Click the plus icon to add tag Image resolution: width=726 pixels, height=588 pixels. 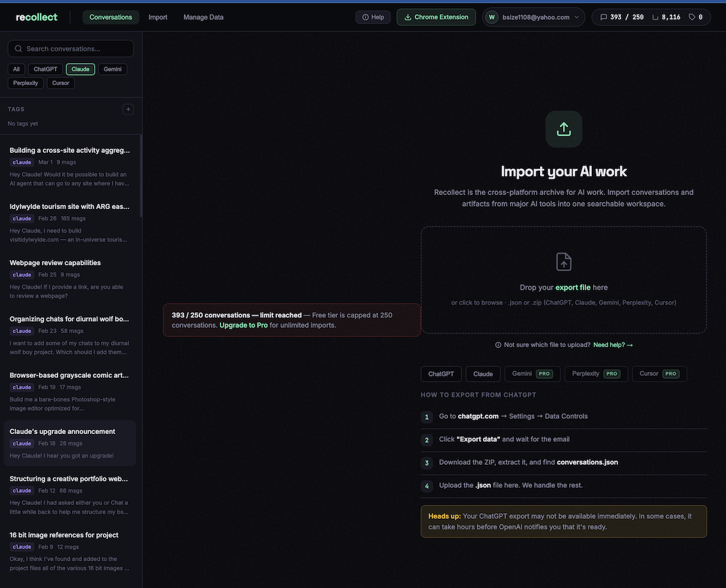[128, 109]
